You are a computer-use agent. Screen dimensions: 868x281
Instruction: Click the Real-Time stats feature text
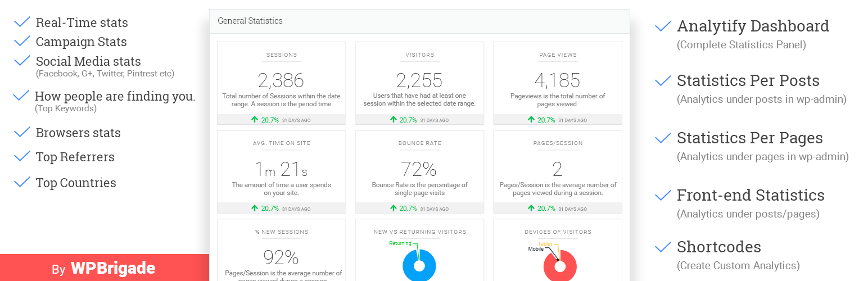click(82, 22)
